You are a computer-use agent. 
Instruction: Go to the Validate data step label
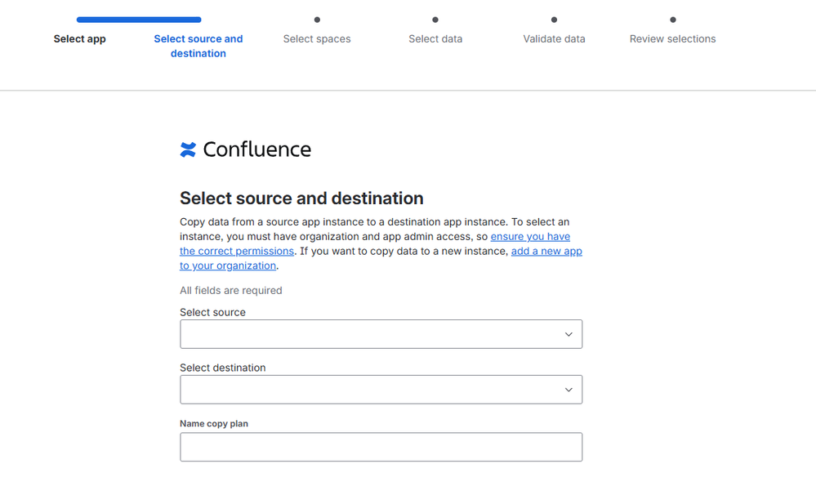coord(554,39)
